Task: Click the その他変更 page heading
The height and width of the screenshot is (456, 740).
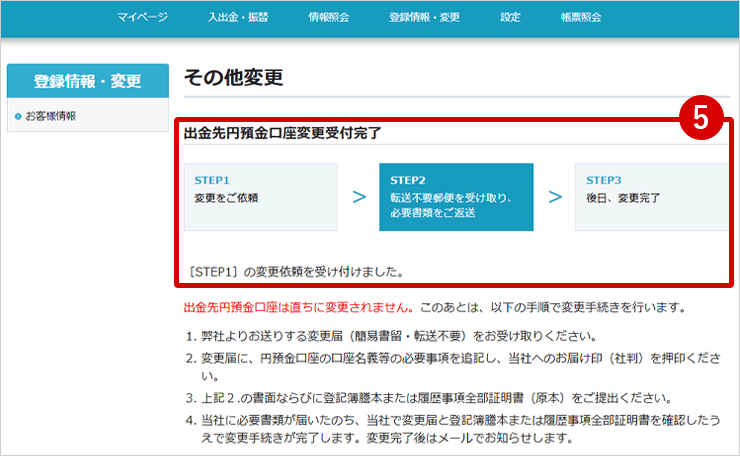Action: (234, 77)
